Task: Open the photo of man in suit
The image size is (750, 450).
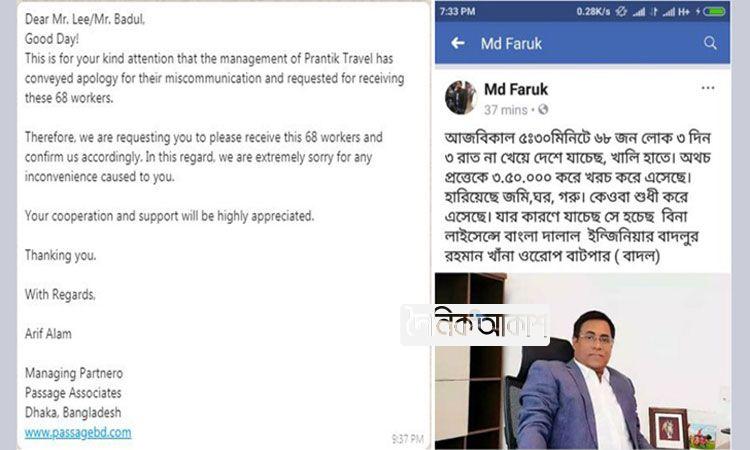Action: 583,361
